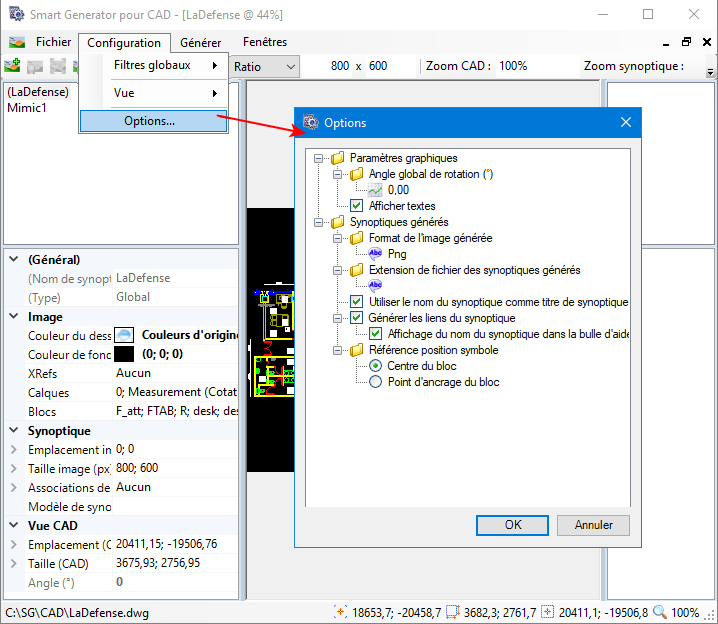Image resolution: width=718 pixels, height=624 pixels.
Task: Open the Générer menu
Action: (201, 43)
